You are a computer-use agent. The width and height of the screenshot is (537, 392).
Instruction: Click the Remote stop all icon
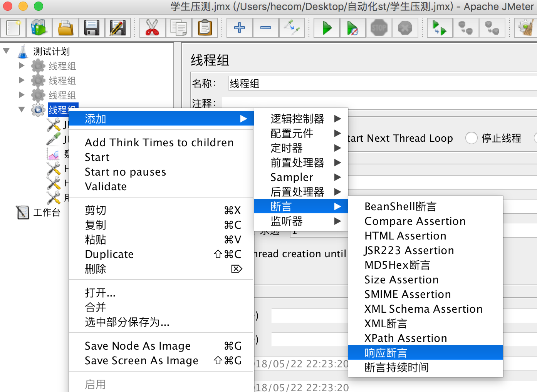coord(466,28)
